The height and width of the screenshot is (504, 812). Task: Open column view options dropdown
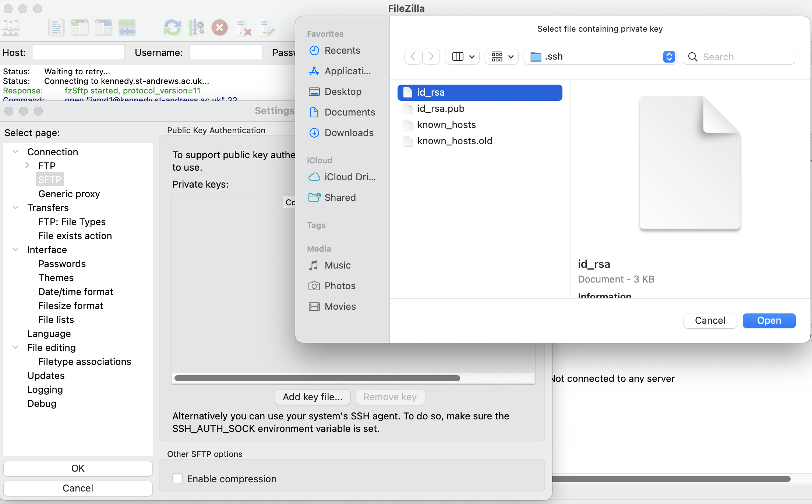click(x=462, y=57)
